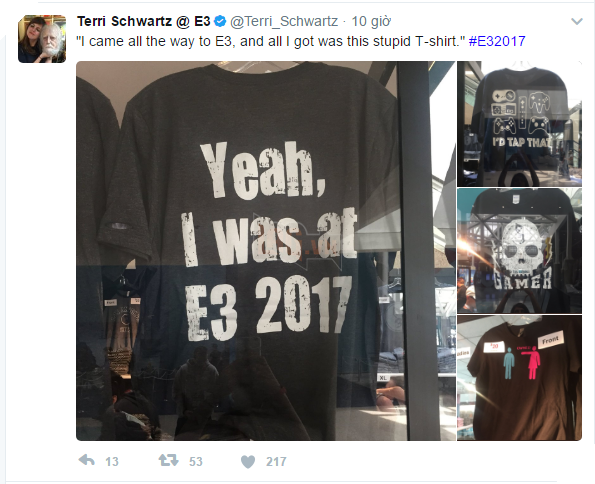Click the 217 likes count

[276, 462]
